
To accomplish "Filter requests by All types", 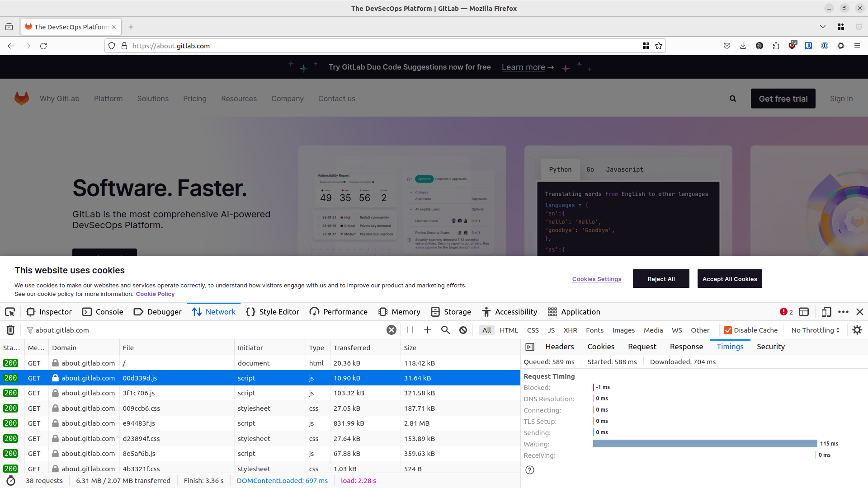I will (x=486, y=330).
